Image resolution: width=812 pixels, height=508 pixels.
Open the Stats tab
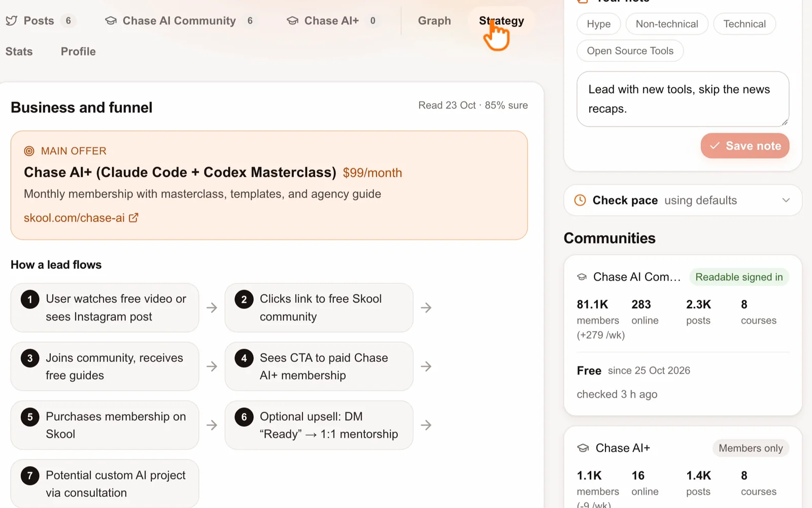click(x=19, y=51)
